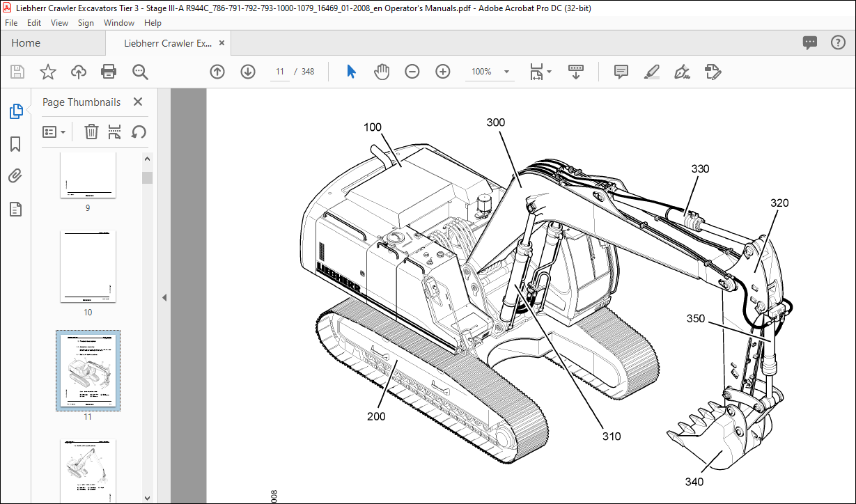The height and width of the screenshot is (504, 856).
Task: Click thumbnail panel scroll down arrow
Action: click(147, 498)
